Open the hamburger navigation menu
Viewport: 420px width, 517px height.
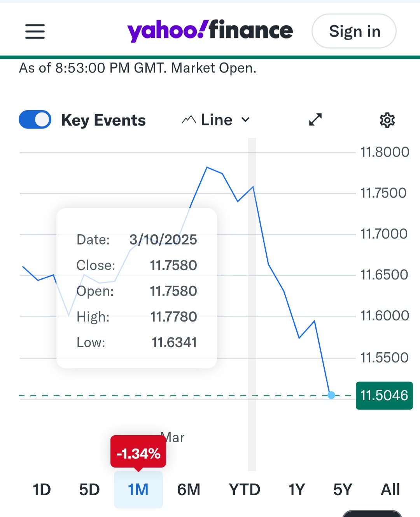[x=35, y=31]
